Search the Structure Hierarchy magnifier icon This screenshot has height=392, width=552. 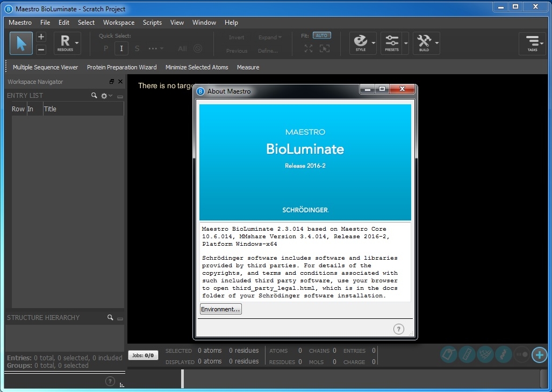110,317
